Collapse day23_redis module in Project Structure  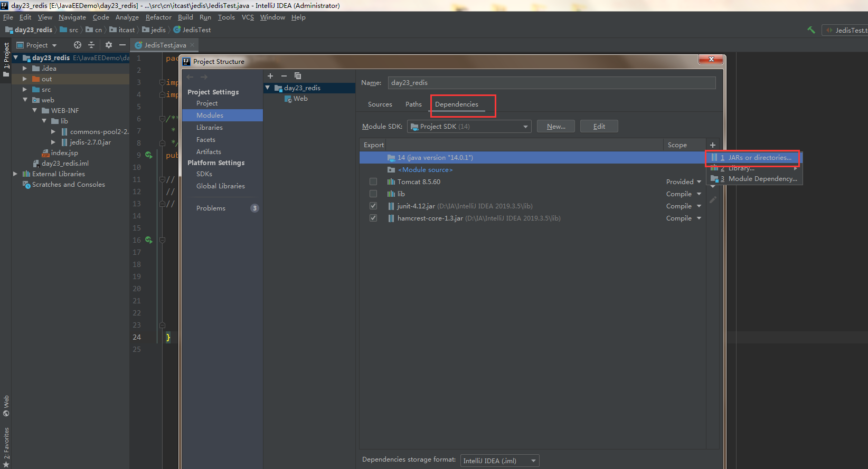(x=268, y=88)
